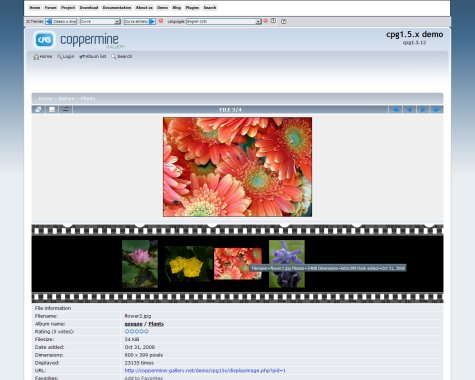Viewport: 475px width, 380px height.
Task: Open the Themes dropdown showing Curve
Action: point(100,21)
